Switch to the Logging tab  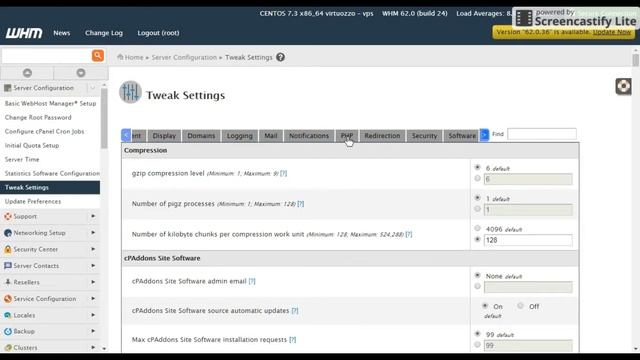[240, 136]
